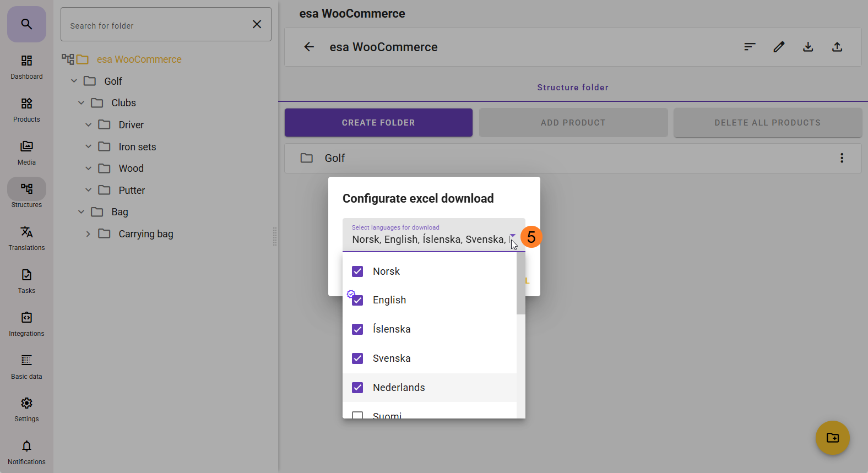Click the sort icon in header
Image resolution: width=868 pixels, height=473 pixels.
749,47
